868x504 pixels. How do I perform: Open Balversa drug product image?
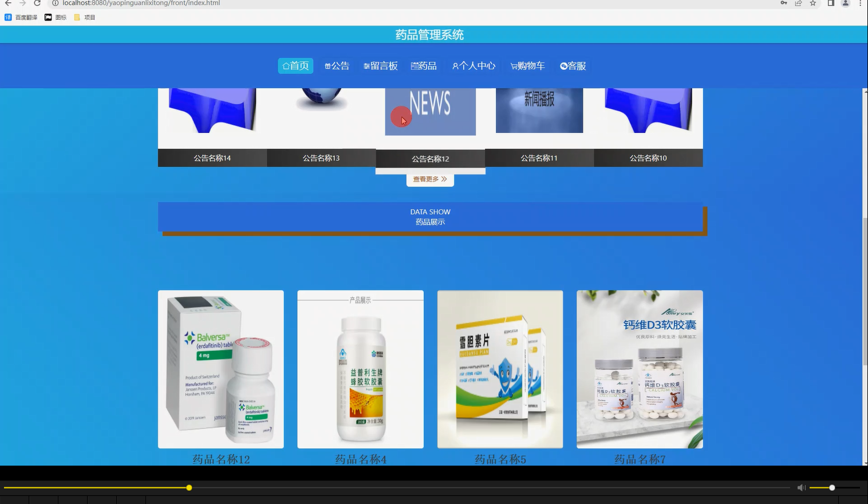pyautogui.click(x=221, y=369)
